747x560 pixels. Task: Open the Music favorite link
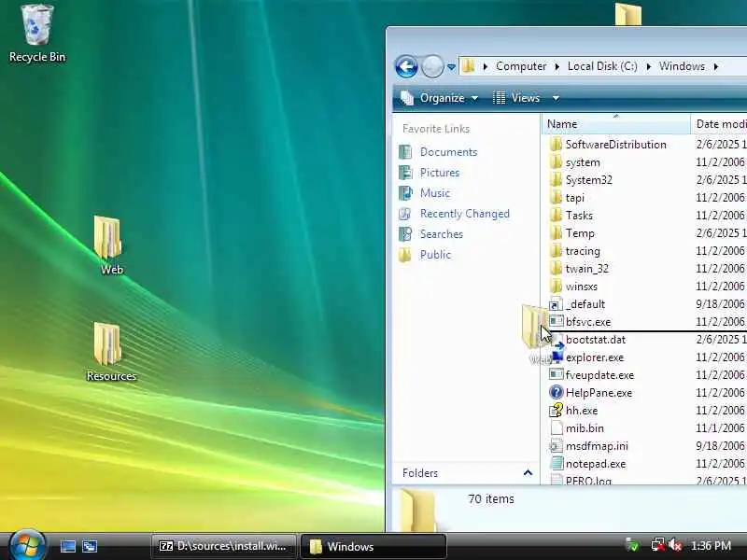point(434,193)
